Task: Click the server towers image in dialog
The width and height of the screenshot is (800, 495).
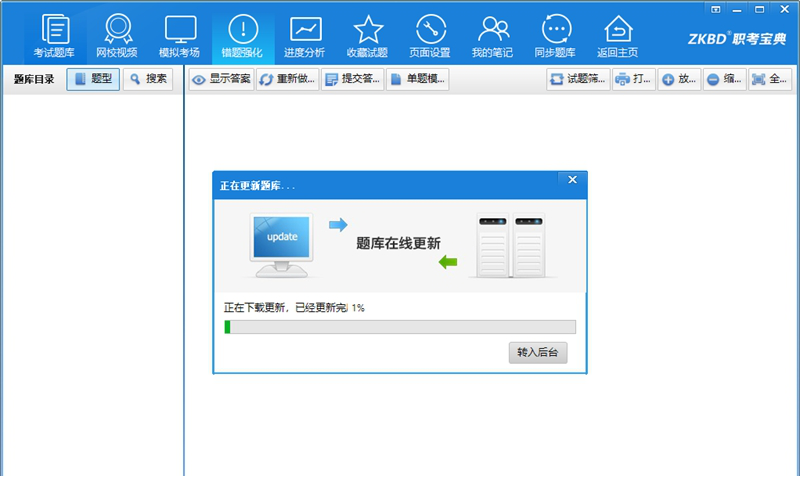Action: click(x=511, y=245)
